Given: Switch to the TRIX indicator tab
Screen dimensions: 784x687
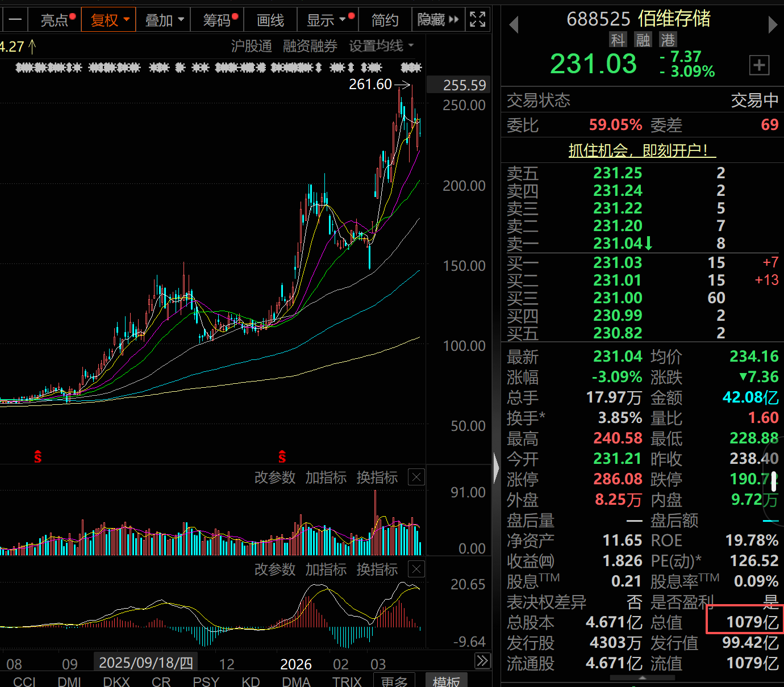Looking at the screenshot, I should 347,681.
